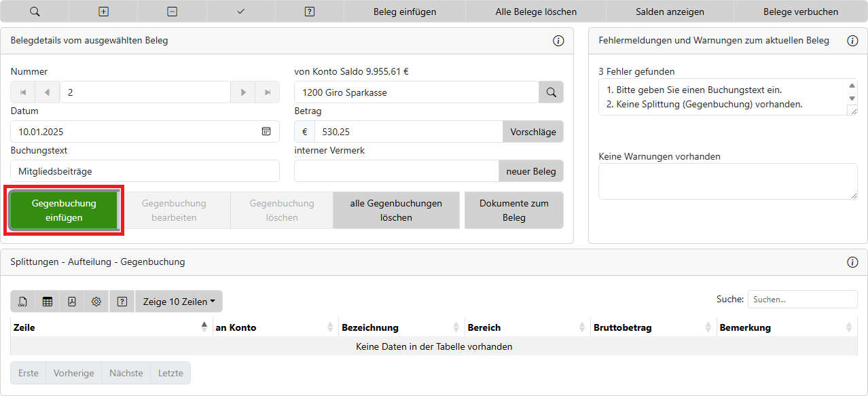Sort table by Zeile column
Image resolution: width=868 pixels, height=396 pixels.
(x=109, y=327)
